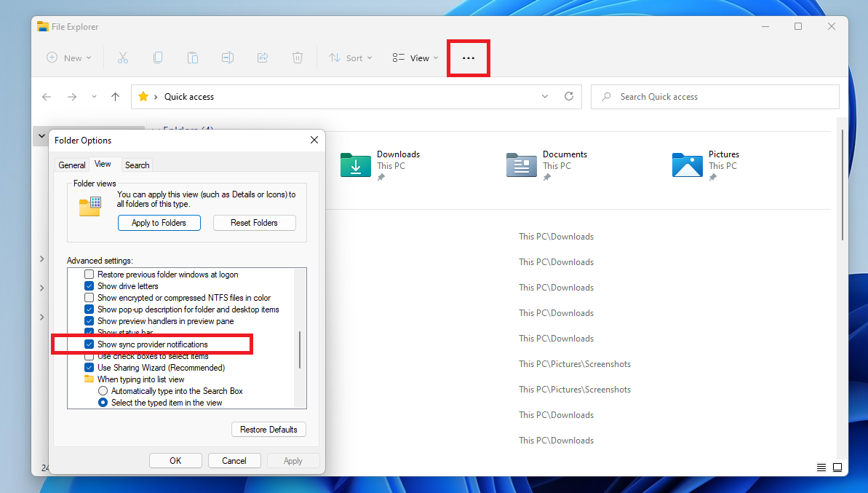Switch to large thumbnails view icon
Screen dimensions: 868x493
click(837, 468)
